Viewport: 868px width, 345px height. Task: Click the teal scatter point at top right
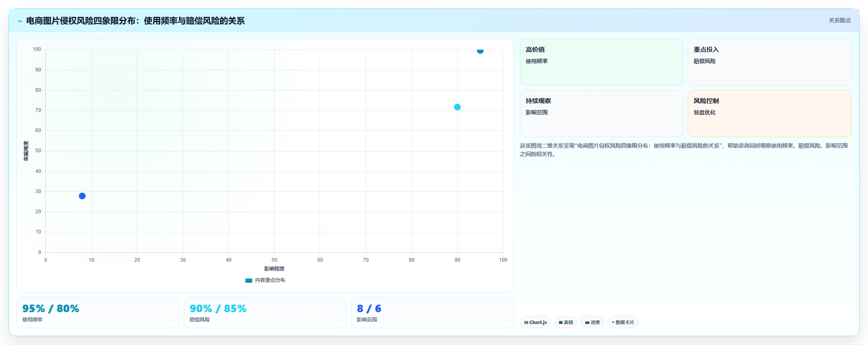coord(480,50)
